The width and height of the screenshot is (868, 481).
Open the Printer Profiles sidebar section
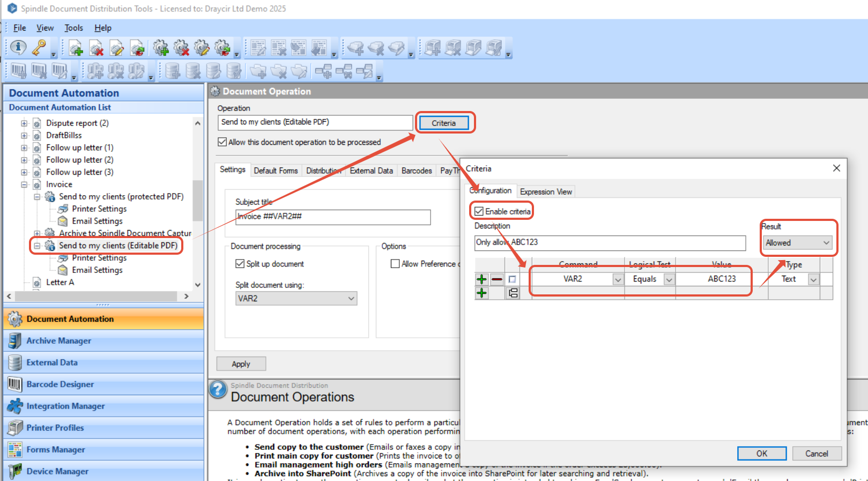tap(103, 428)
